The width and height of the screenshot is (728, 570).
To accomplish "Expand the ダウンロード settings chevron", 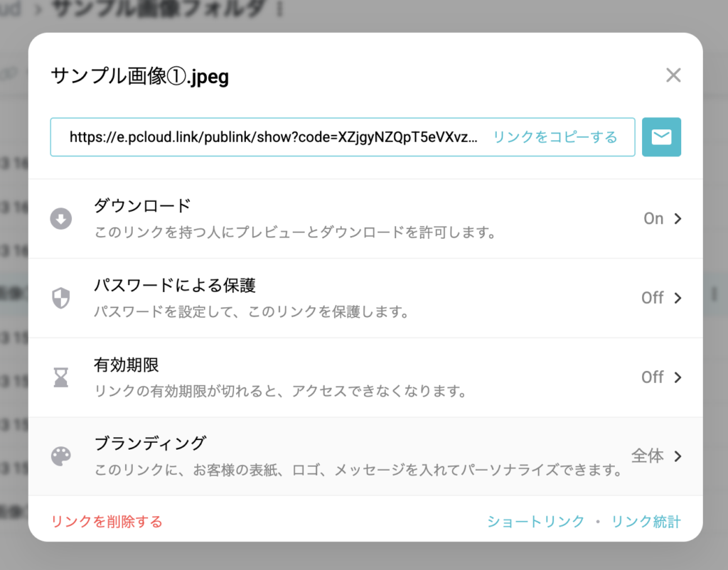I will [x=677, y=218].
